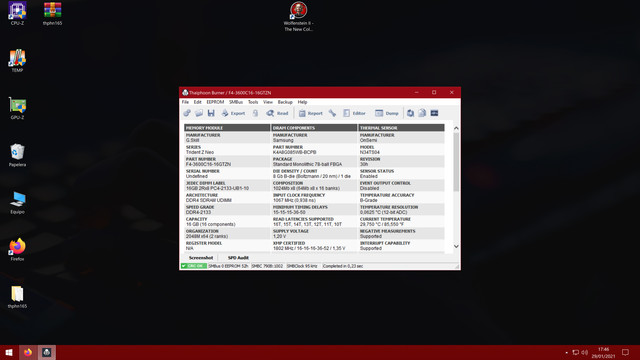Open the Windows Start menu
Viewport: 640px width, 360px height.
[9, 352]
